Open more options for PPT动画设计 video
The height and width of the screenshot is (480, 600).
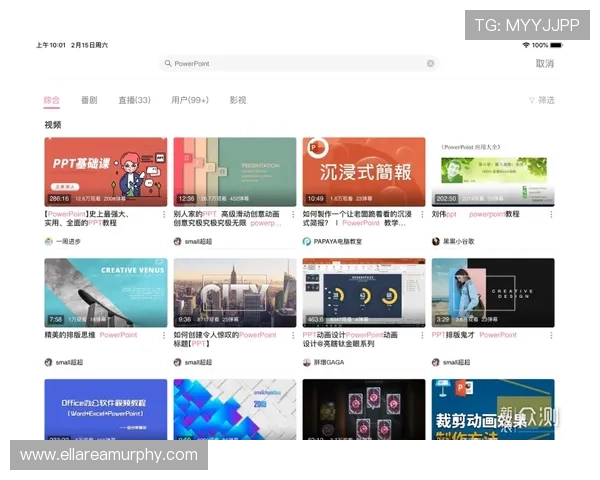[x=422, y=335]
